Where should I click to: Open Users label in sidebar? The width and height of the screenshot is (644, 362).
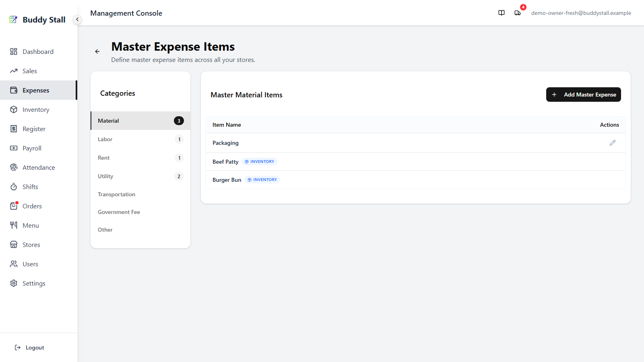click(x=30, y=264)
